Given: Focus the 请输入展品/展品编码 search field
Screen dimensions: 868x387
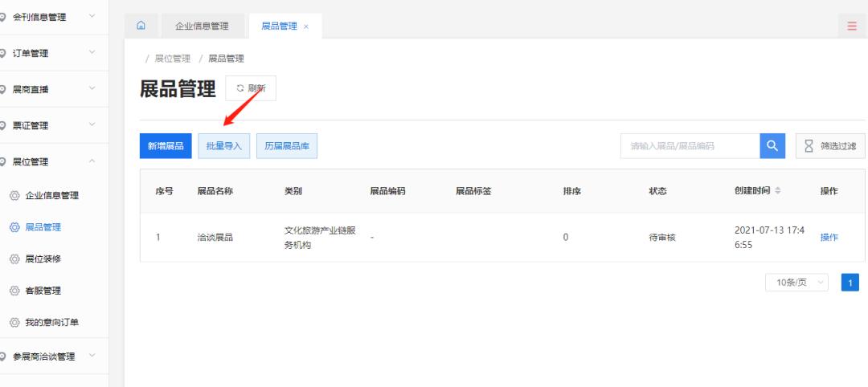Looking at the screenshot, I should click(690, 146).
